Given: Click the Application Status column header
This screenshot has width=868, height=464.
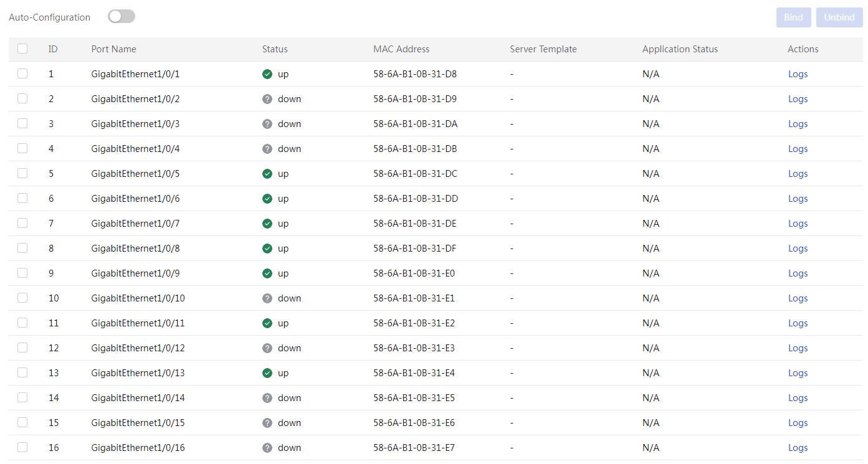Looking at the screenshot, I should point(680,49).
